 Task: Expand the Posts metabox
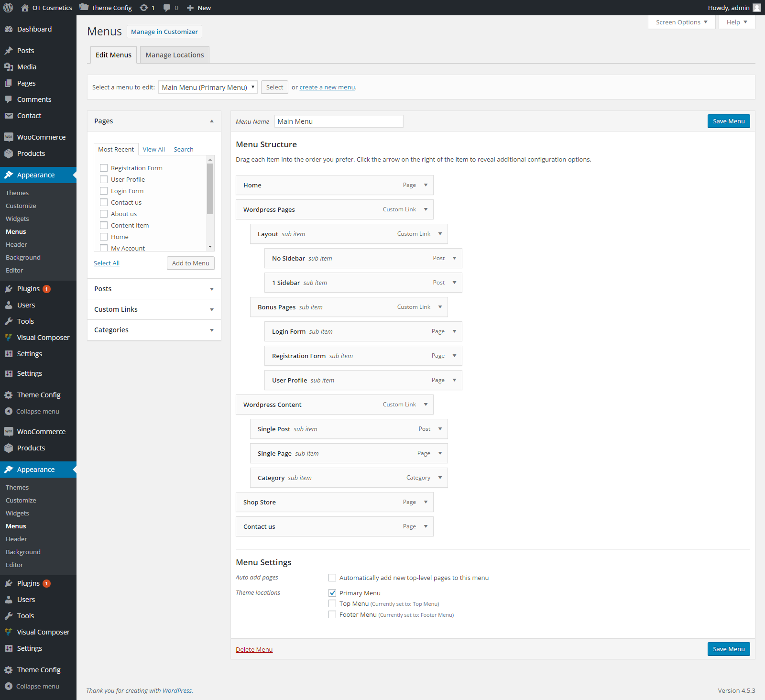pyautogui.click(x=212, y=289)
